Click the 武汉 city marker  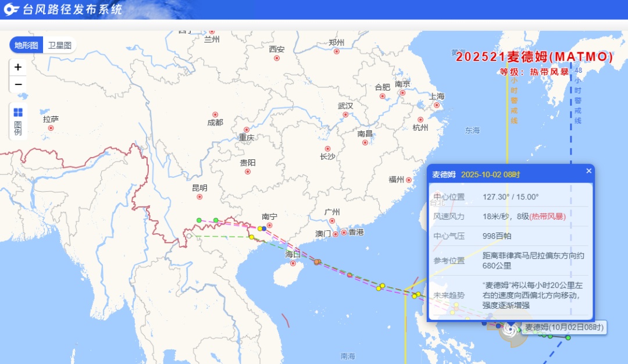coord(345,115)
